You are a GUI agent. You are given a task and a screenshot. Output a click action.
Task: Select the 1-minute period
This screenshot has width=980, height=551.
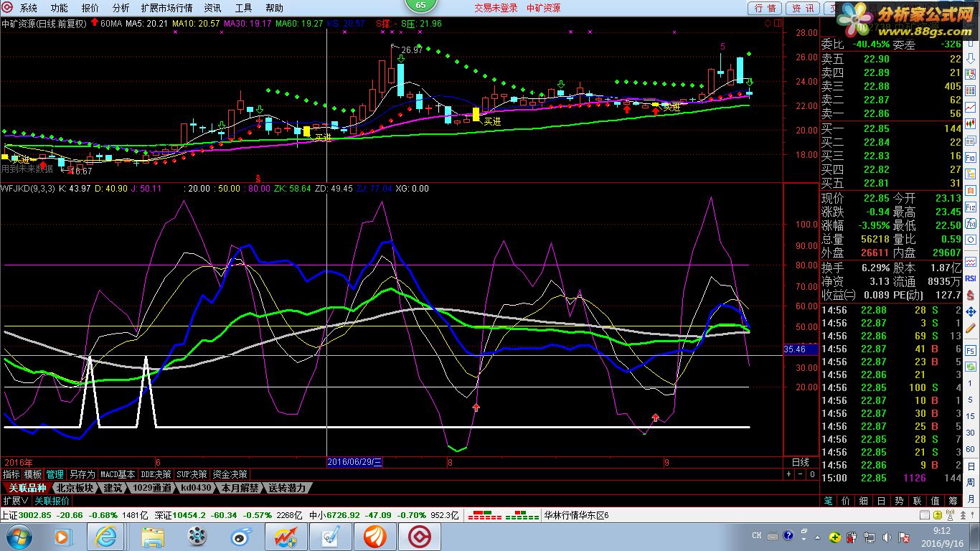click(x=971, y=383)
